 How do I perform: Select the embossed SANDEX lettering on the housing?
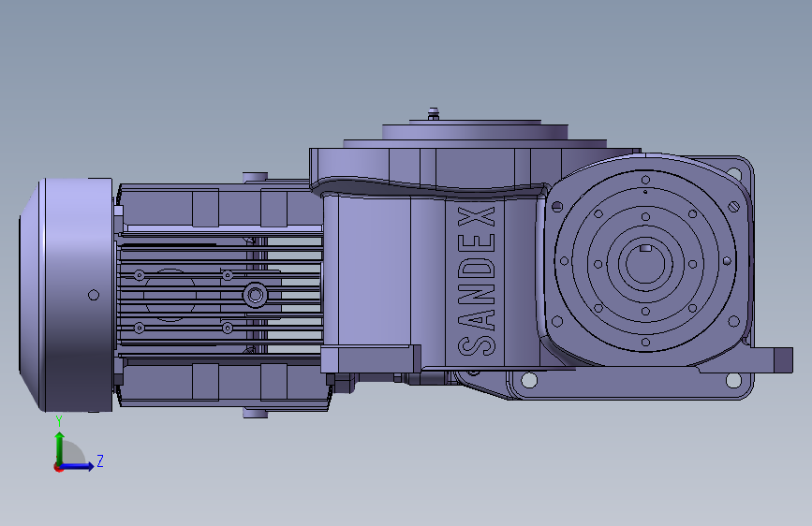(x=477, y=281)
